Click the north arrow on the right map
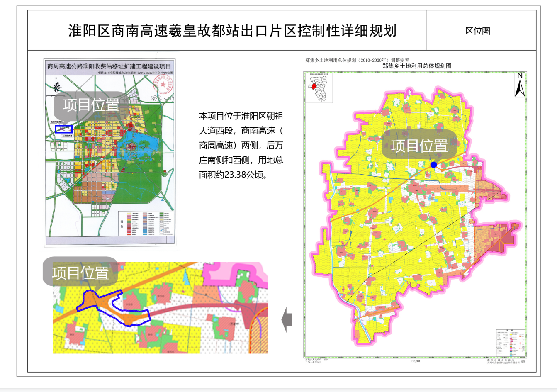This screenshot has height=392, width=557. pos(520,85)
